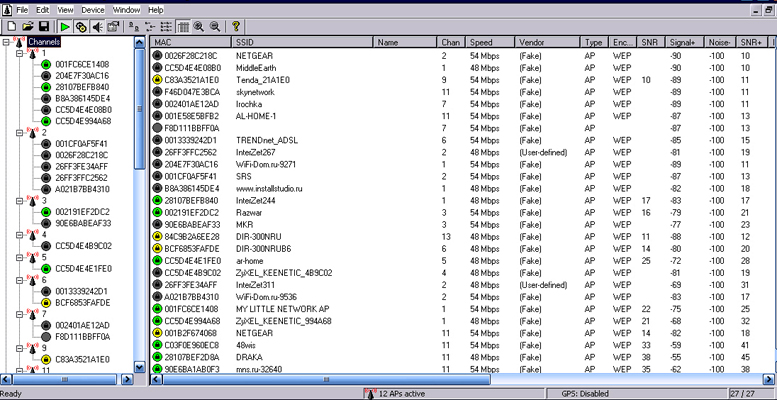This screenshot has width=777, height=400.
Task: Switch to Large Icons view in toolbar
Action: tap(133, 26)
